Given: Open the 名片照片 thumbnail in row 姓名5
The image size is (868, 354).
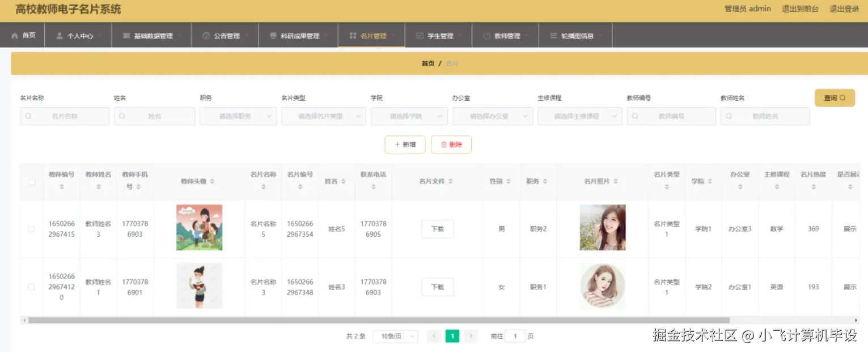Looking at the screenshot, I should (x=603, y=227).
